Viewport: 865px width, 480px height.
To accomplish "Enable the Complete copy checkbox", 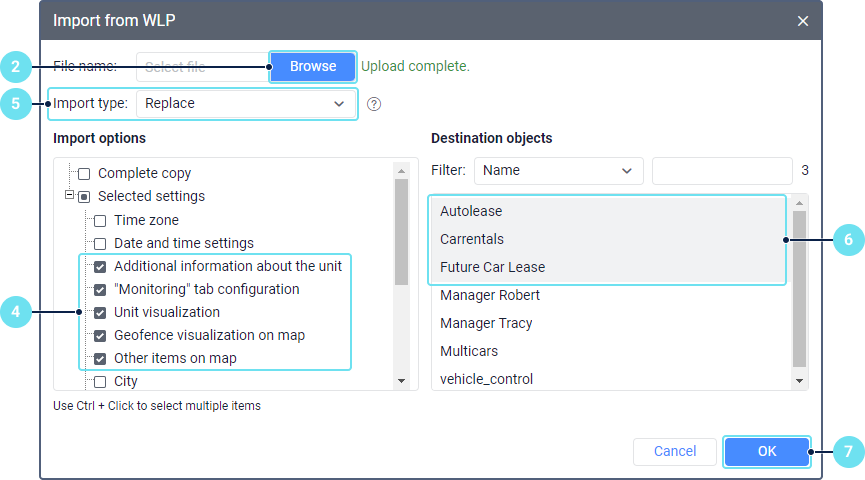I will click(84, 174).
